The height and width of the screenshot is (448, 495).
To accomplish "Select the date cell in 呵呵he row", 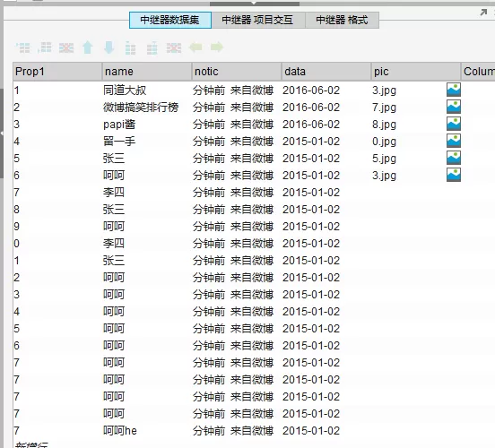I will [326, 431].
